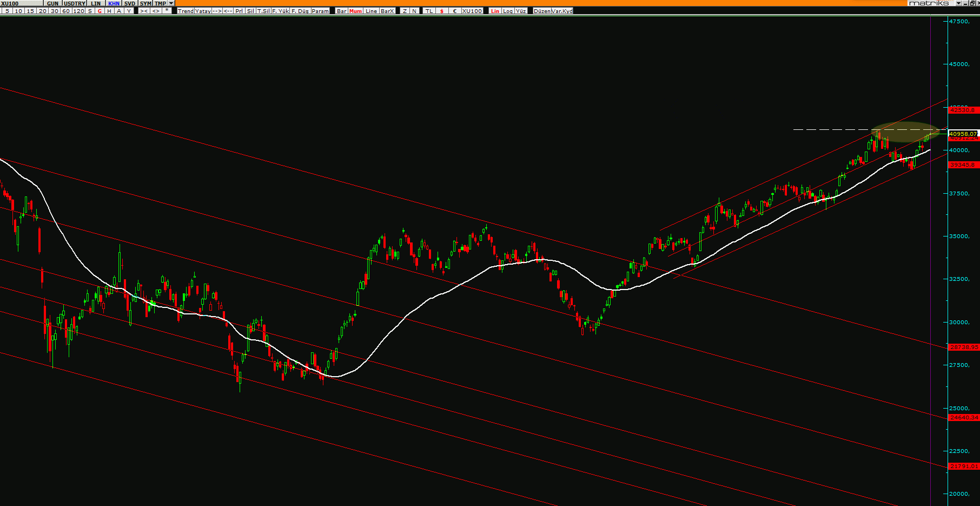The width and height of the screenshot is (980, 506).
Task: Open the dropdown arrow beside matriks logo
Action: pyautogui.click(x=958, y=3)
